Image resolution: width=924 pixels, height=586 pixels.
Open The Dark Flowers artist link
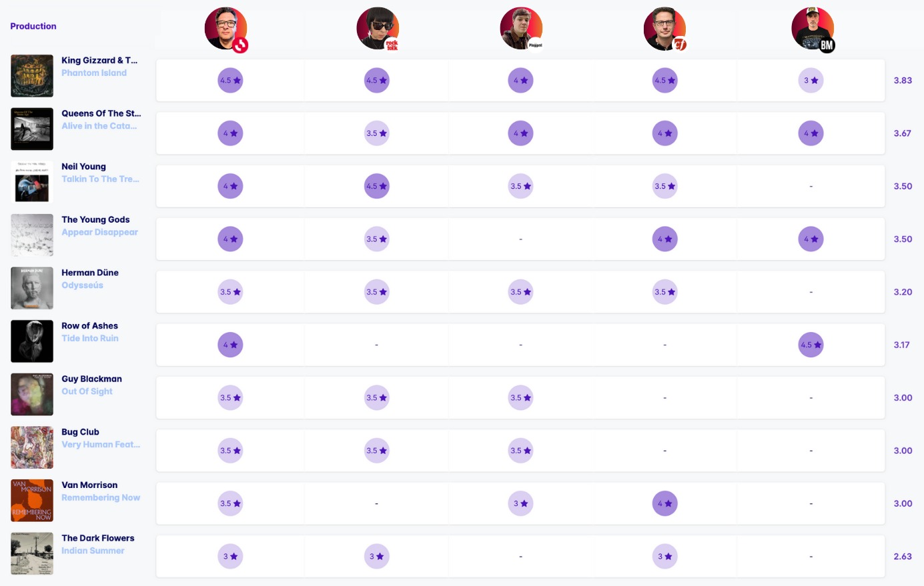point(98,538)
